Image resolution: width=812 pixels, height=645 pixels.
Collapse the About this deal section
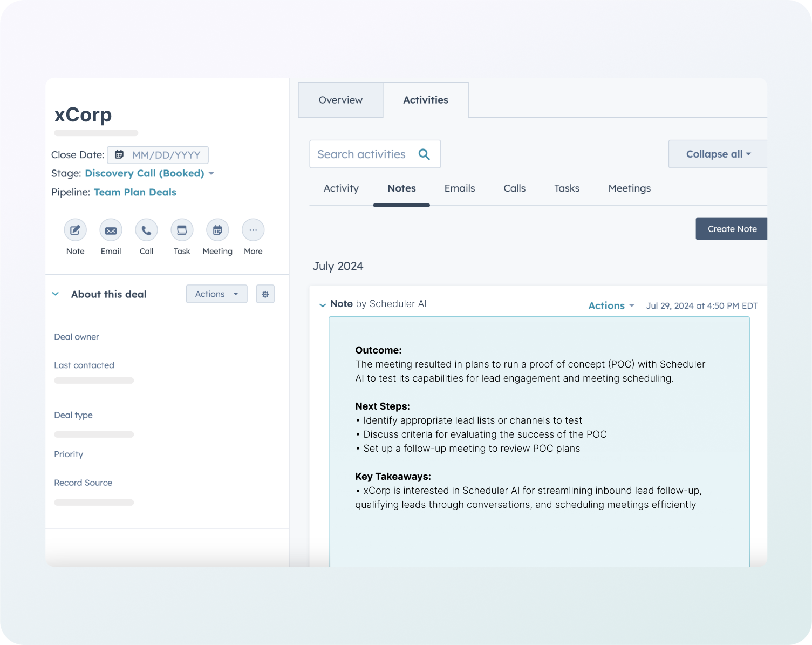click(56, 294)
